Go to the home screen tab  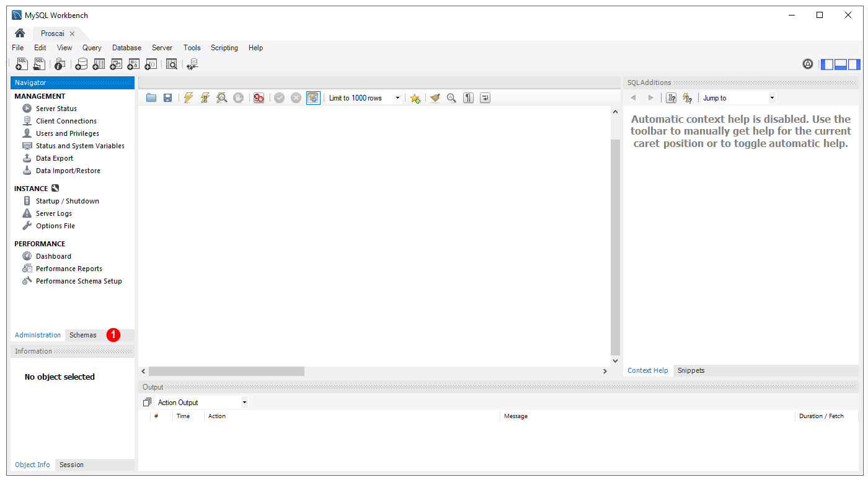pos(20,33)
